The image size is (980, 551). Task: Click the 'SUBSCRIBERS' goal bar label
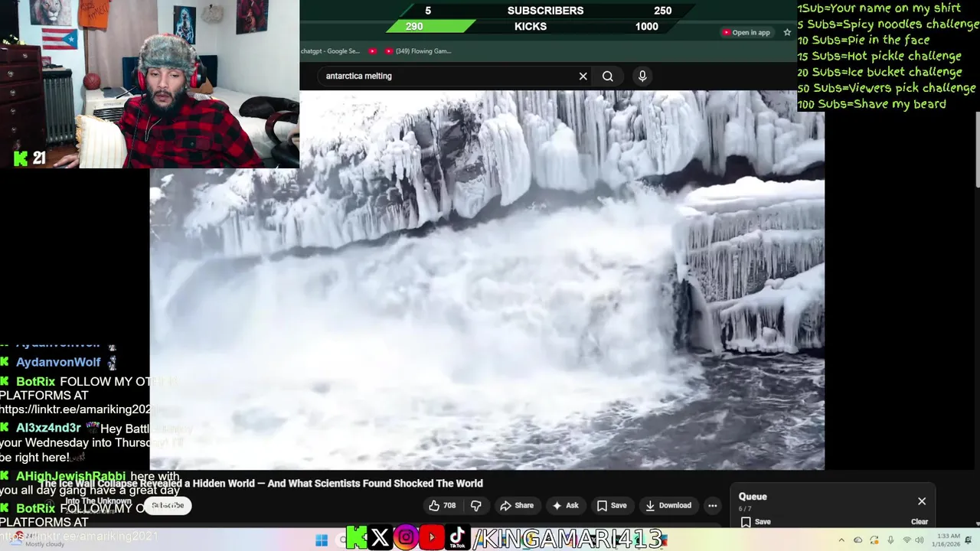pyautogui.click(x=545, y=11)
